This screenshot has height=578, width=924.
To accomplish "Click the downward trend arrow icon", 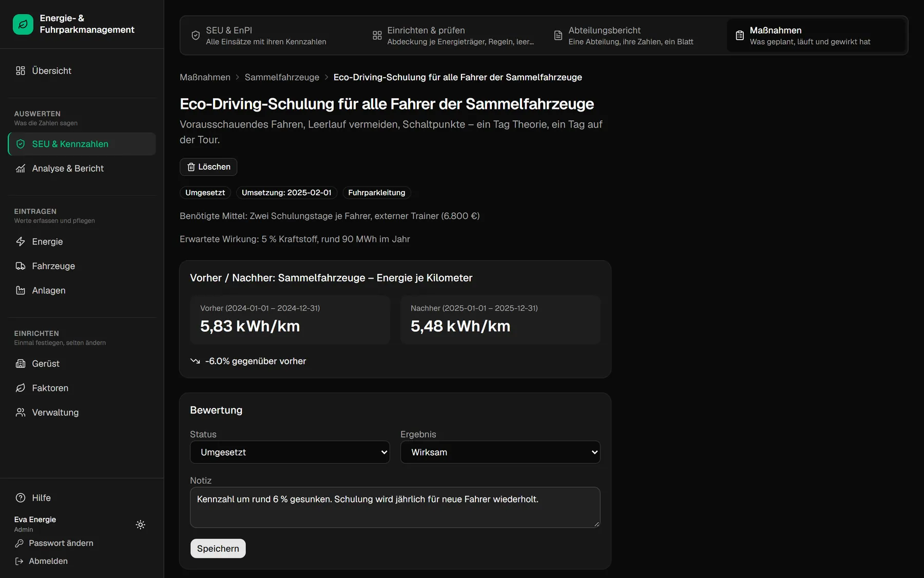I will coord(195,361).
